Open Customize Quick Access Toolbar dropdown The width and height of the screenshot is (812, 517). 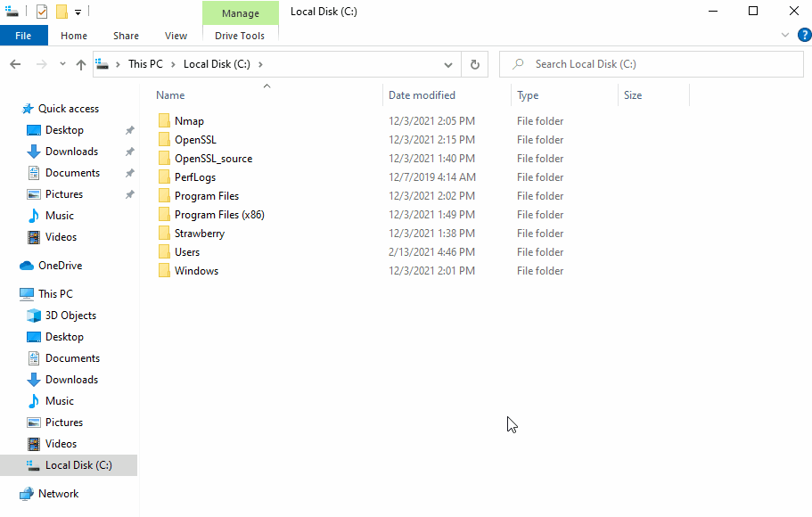78,12
